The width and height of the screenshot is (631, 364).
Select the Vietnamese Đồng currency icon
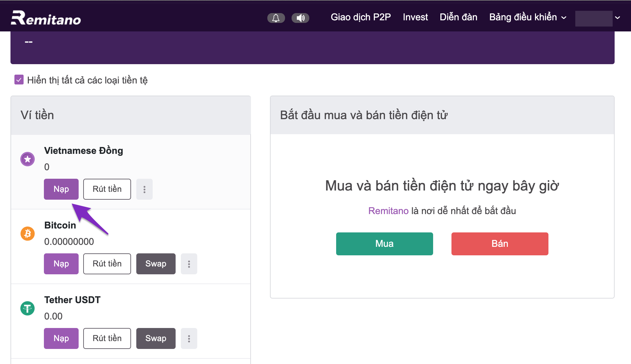click(28, 159)
